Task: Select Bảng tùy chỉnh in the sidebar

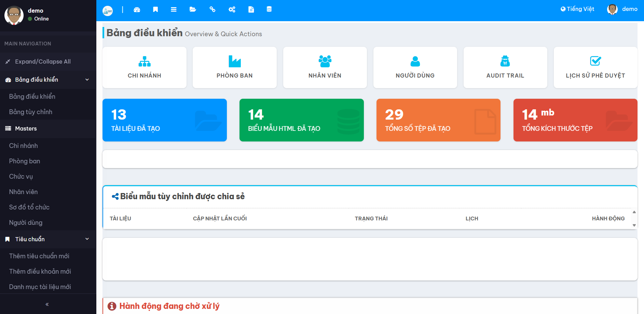Action: [31, 112]
